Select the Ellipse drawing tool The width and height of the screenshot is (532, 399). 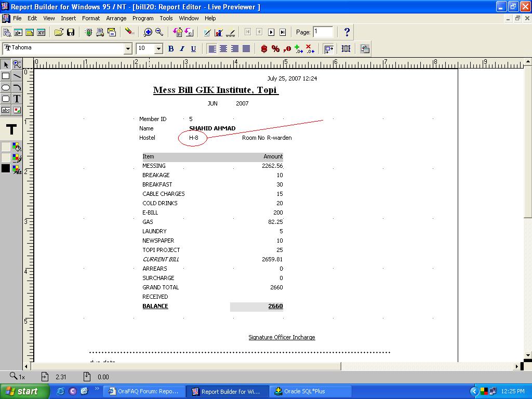6,87
